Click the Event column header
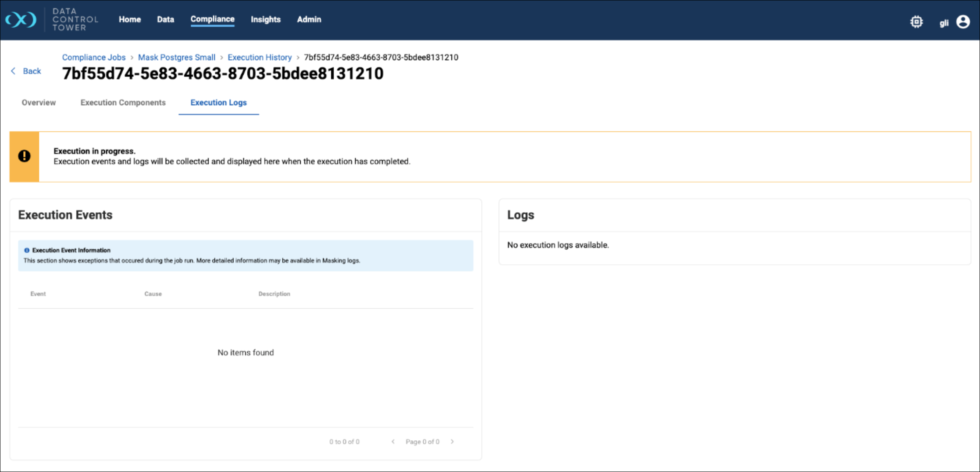Viewport: 980px width, 472px height. coord(38,294)
